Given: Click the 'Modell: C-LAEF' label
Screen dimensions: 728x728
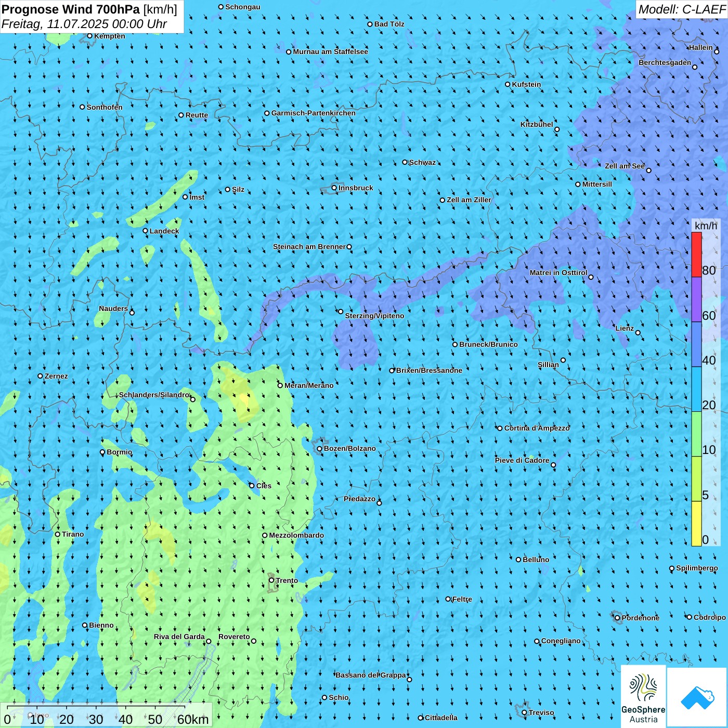Looking at the screenshot, I should pos(682,9).
